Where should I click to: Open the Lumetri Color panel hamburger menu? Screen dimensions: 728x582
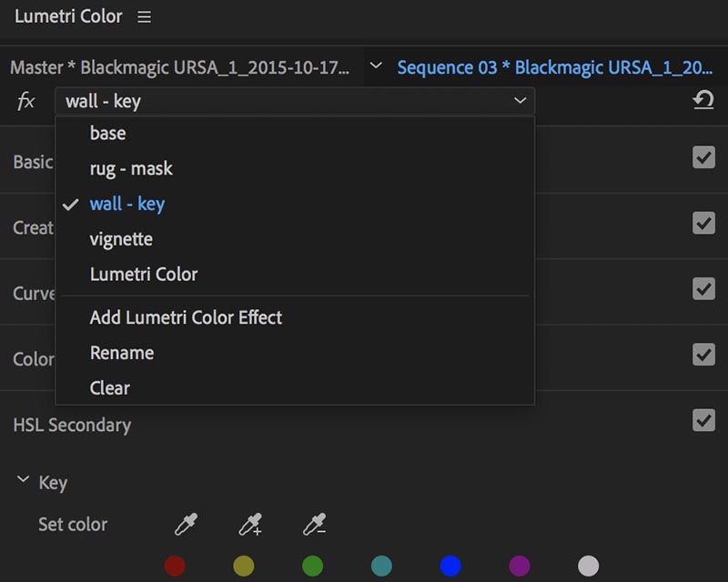[145, 16]
